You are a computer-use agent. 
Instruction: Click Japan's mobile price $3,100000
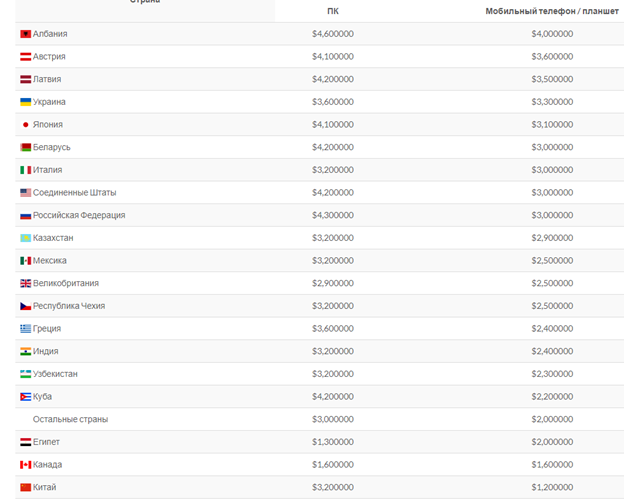coord(552,125)
